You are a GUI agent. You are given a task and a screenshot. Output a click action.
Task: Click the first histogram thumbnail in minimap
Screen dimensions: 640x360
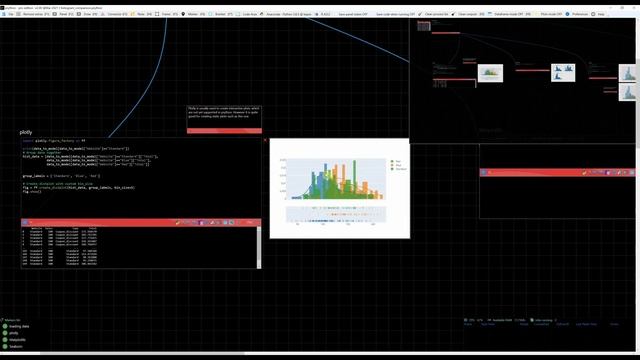pos(490,73)
